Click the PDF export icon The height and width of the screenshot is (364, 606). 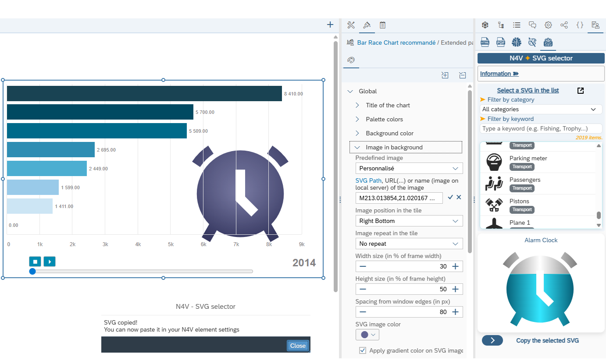tap(500, 42)
